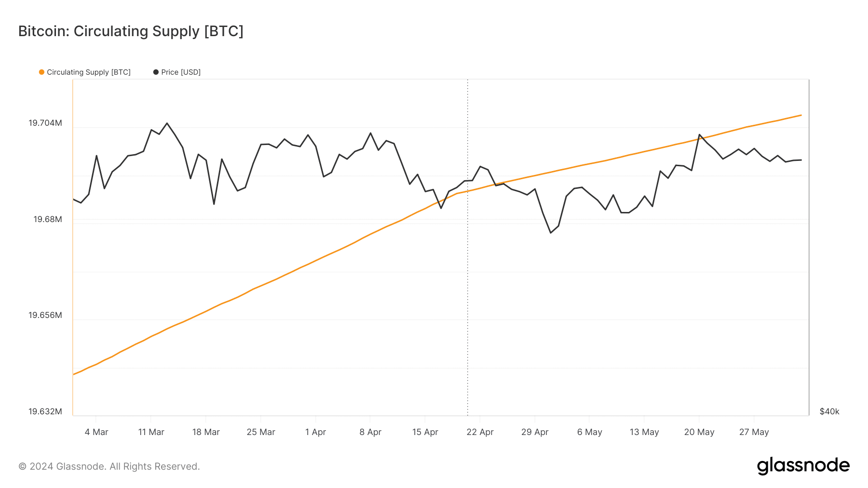The width and height of the screenshot is (868, 488).
Task: Select the 6 May date label
Action: click(x=590, y=432)
